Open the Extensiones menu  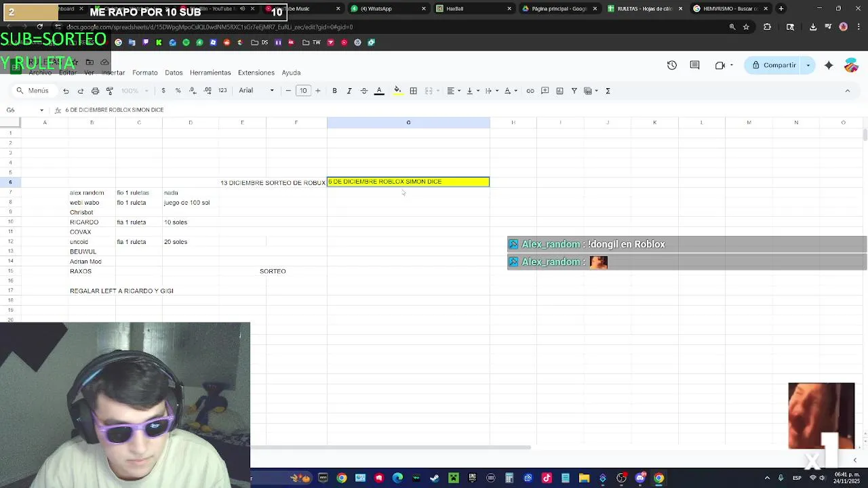coord(256,73)
